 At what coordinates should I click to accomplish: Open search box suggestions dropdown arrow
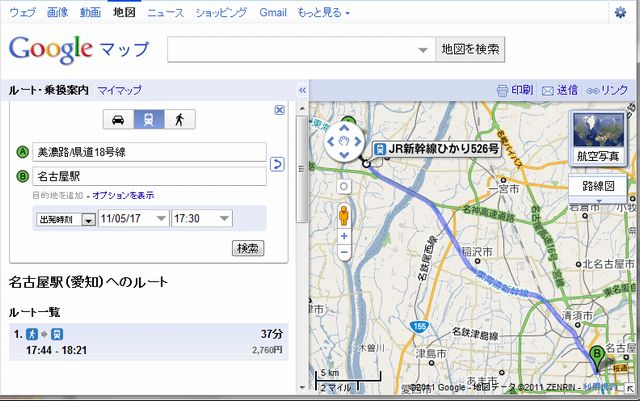423,50
